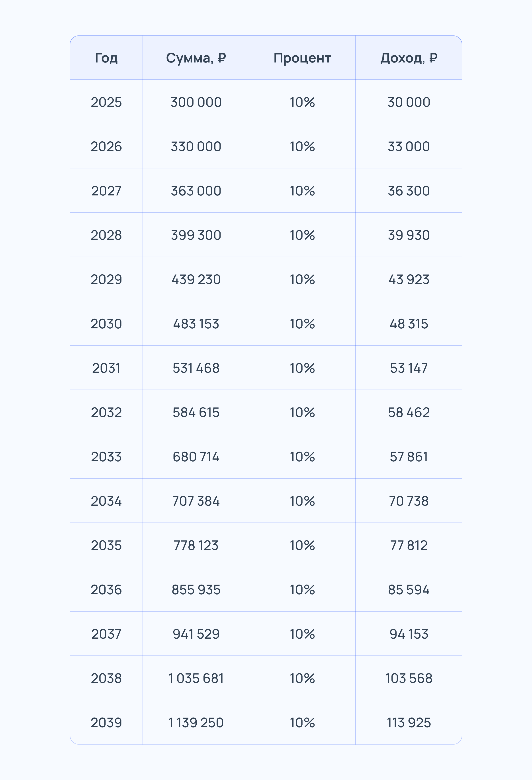Click the amount 1 035 681

[x=196, y=678]
